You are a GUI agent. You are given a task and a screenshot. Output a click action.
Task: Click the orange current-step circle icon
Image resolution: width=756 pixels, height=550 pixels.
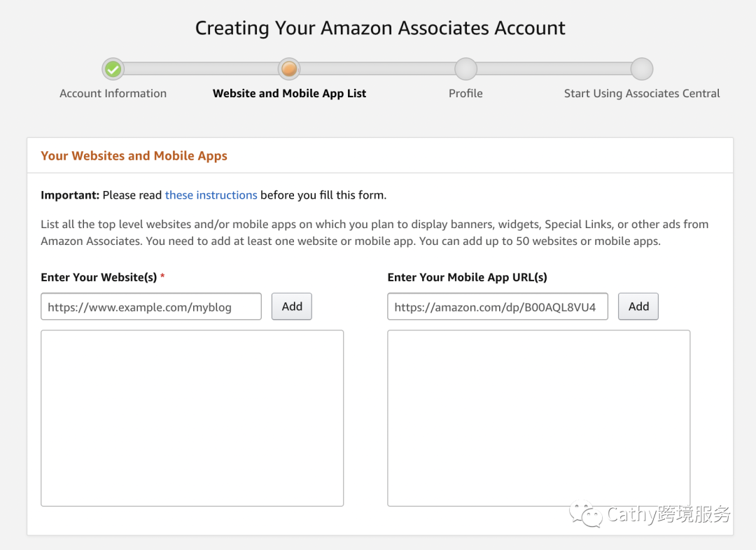[x=289, y=69]
